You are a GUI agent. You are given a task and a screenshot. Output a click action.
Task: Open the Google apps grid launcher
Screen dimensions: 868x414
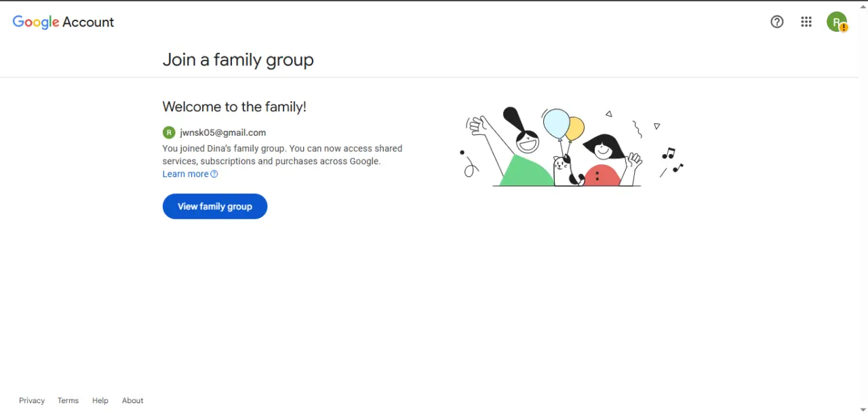(806, 22)
